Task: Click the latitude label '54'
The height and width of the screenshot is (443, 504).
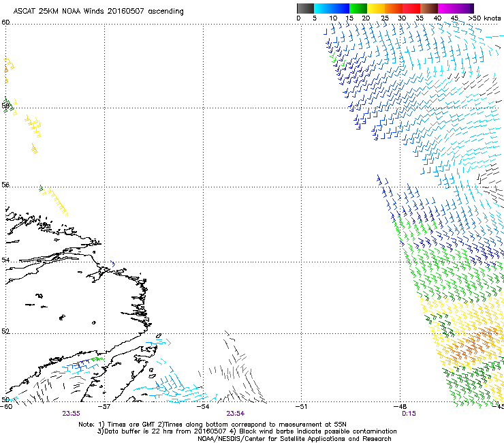Action: pos(5,260)
